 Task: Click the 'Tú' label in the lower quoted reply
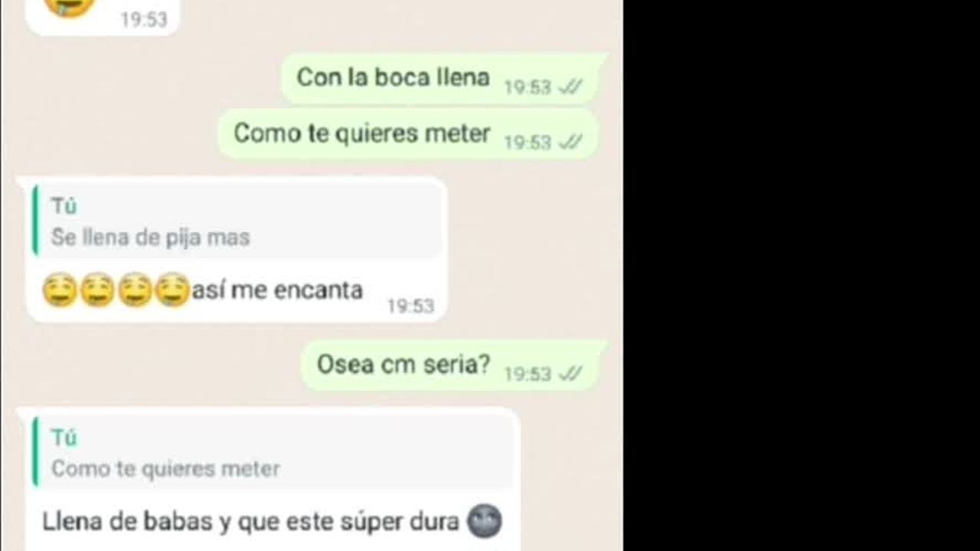click(x=64, y=438)
